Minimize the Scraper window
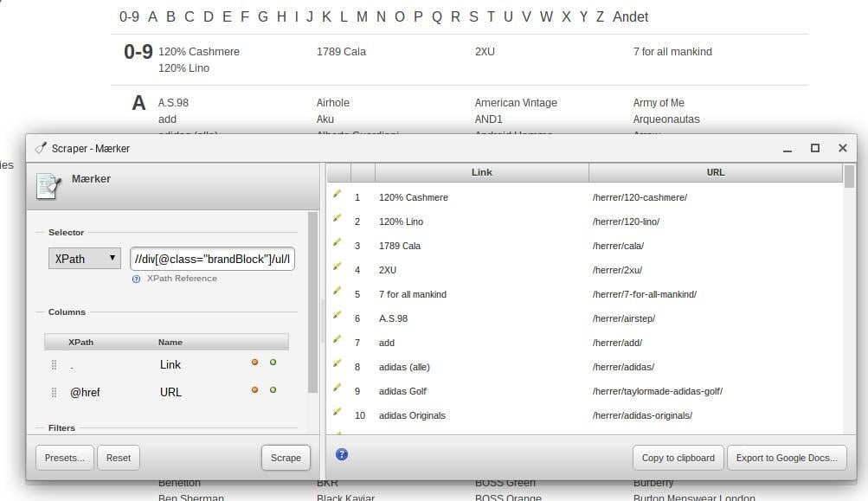868x501 pixels. click(x=788, y=150)
